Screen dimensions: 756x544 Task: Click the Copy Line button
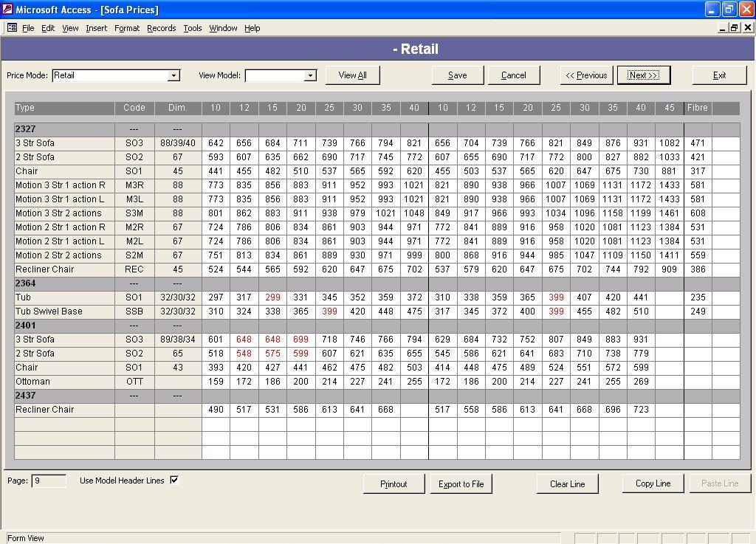pyautogui.click(x=653, y=483)
